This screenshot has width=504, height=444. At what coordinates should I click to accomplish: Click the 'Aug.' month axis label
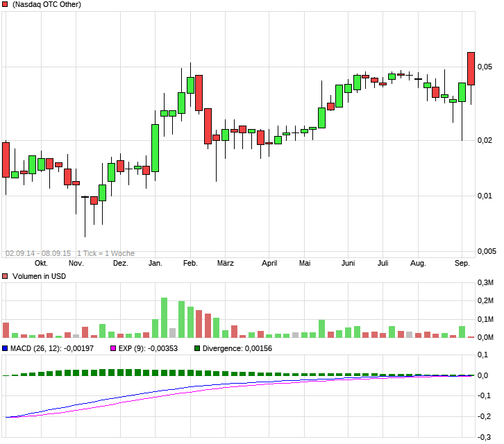(x=418, y=264)
